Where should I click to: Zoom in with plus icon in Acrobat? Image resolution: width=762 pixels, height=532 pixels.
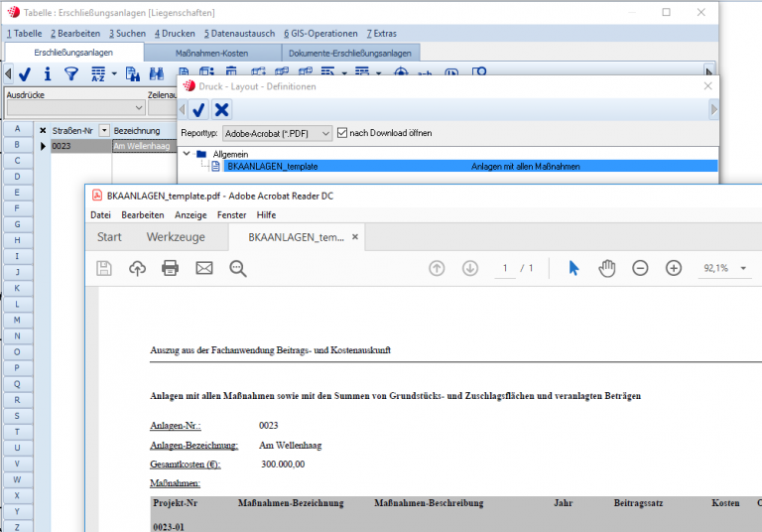coord(674,268)
